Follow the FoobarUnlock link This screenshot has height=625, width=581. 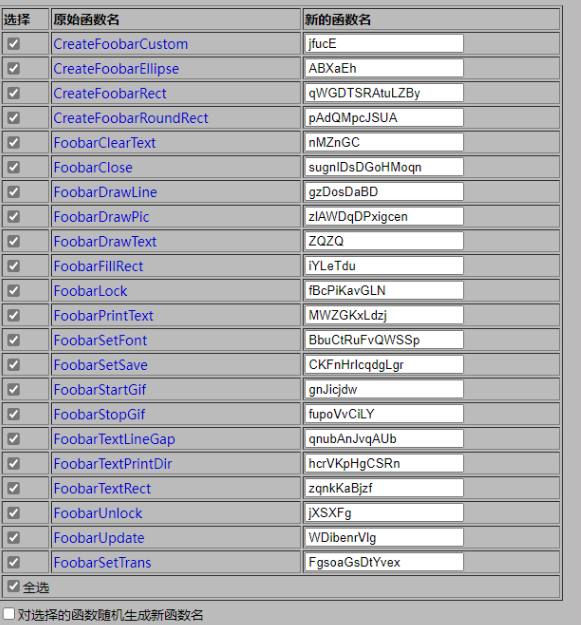[x=98, y=513]
